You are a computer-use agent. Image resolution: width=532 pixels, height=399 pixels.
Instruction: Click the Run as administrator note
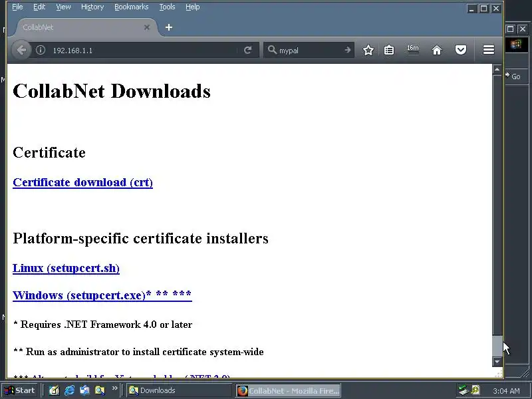138,352
